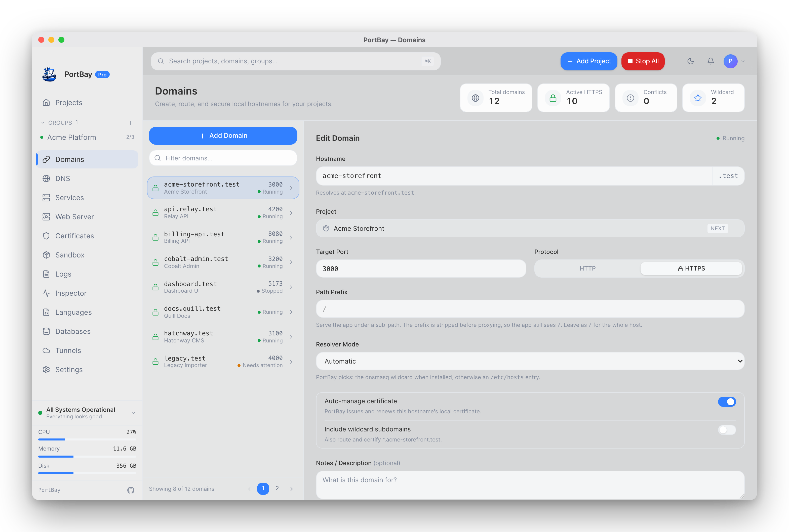789x532 pixels.
Task: Open Sandbox page
Action: click(x=87, y=255)
